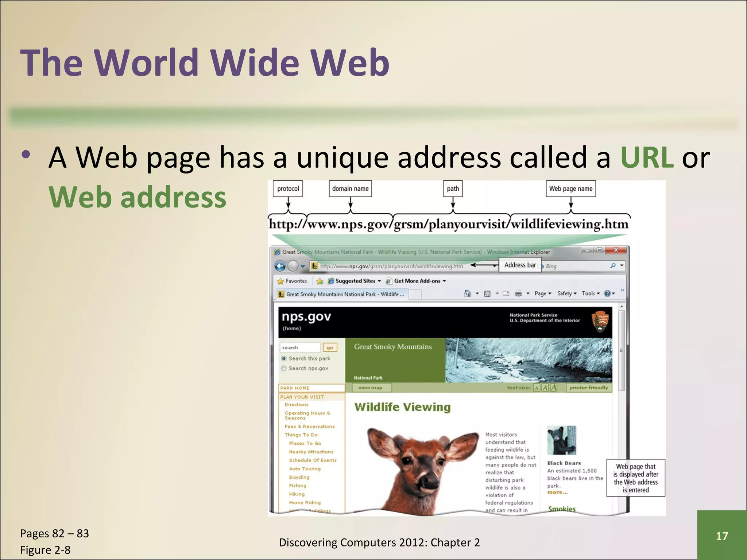The image size is (747, 560).
Task: Click the greyed-out Forward button
Action: pos(293,266)
